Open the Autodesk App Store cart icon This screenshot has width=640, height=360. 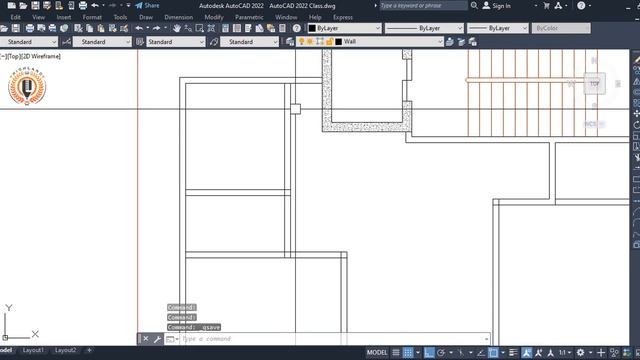(x=547, y=6)
